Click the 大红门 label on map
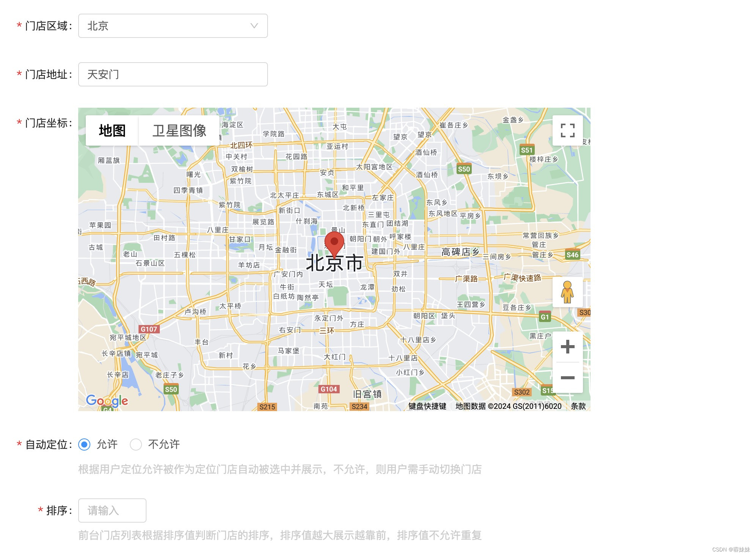 tap(334, 357)
